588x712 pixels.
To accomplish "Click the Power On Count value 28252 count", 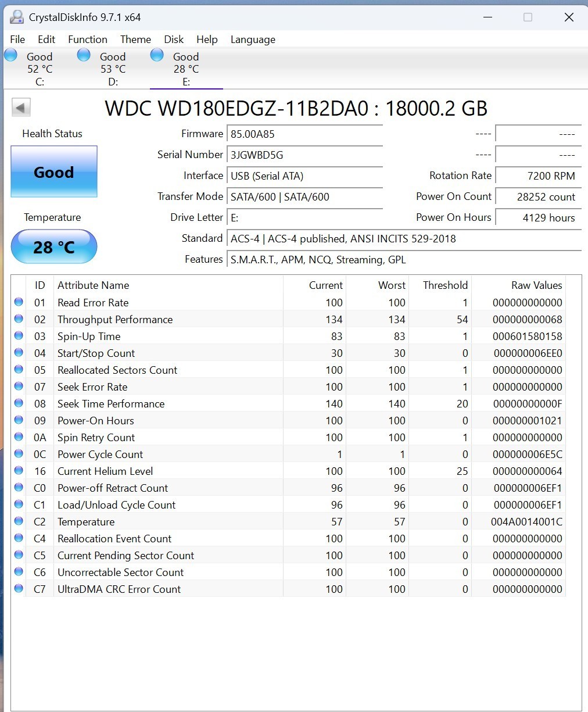I will click(x=539, y=197).
